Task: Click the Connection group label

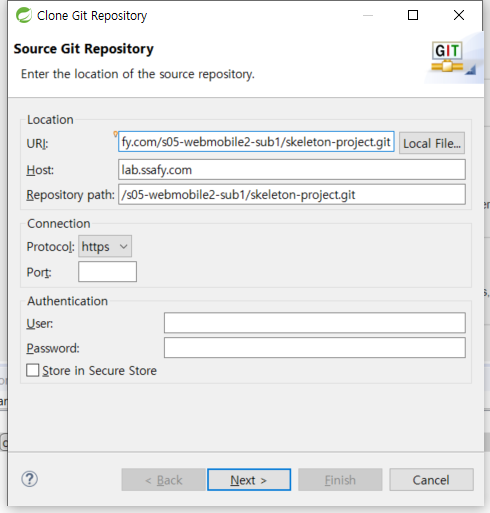Action: click(59, 224)
